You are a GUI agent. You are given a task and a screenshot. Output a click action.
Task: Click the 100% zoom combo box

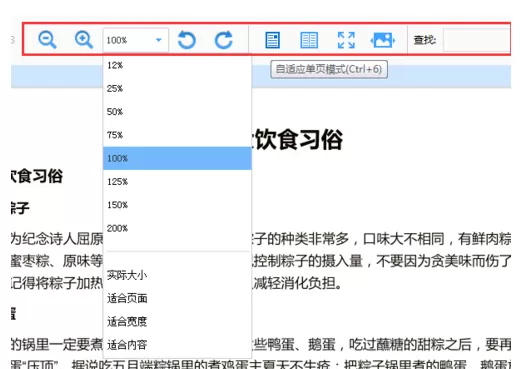tap(136, 40)
